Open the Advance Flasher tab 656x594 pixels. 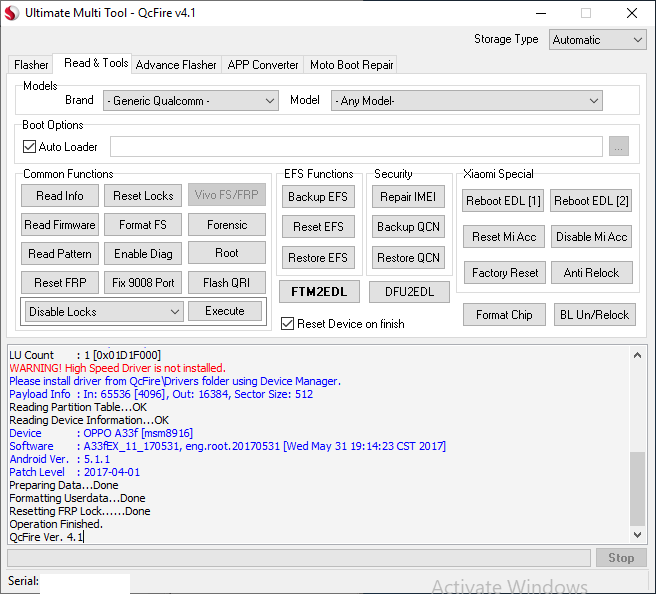176,65
